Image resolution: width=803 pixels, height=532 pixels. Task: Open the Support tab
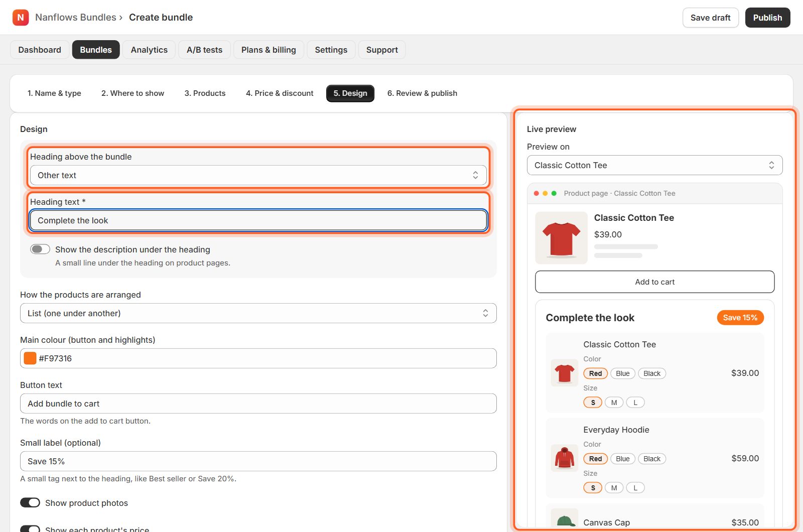click(x=382, y=50)
